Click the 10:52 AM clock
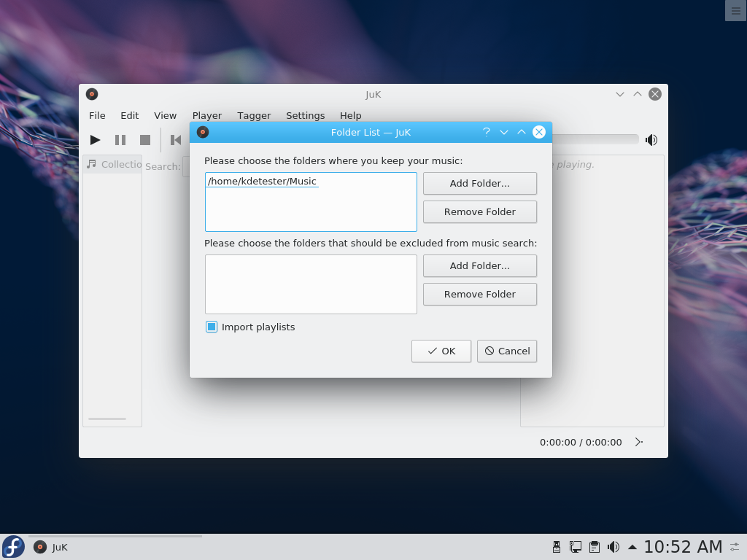This screenshot has height=560, width=747. click(x=683, y=547)
